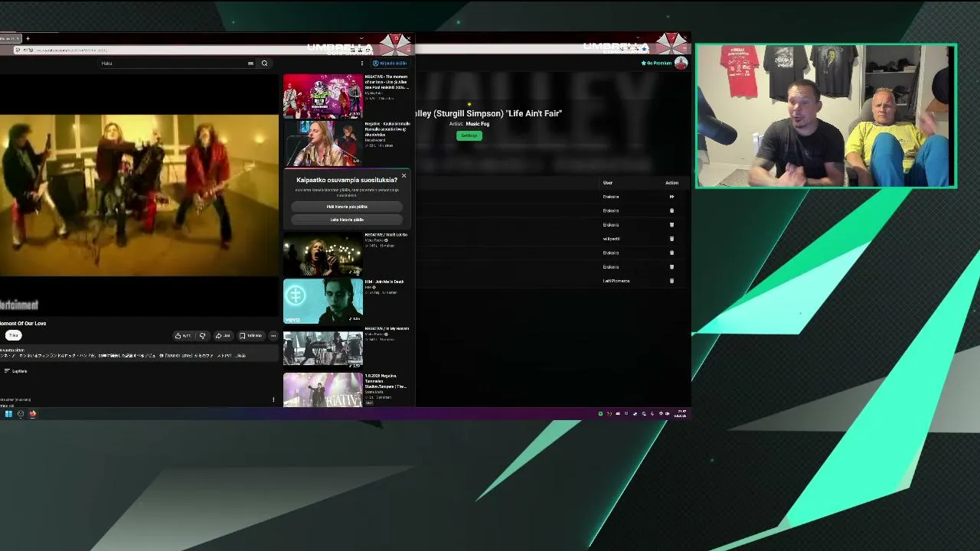The image size is (980, 551).
Task: Click the YouTube search magnifier icon
Action: pos(264,64)
